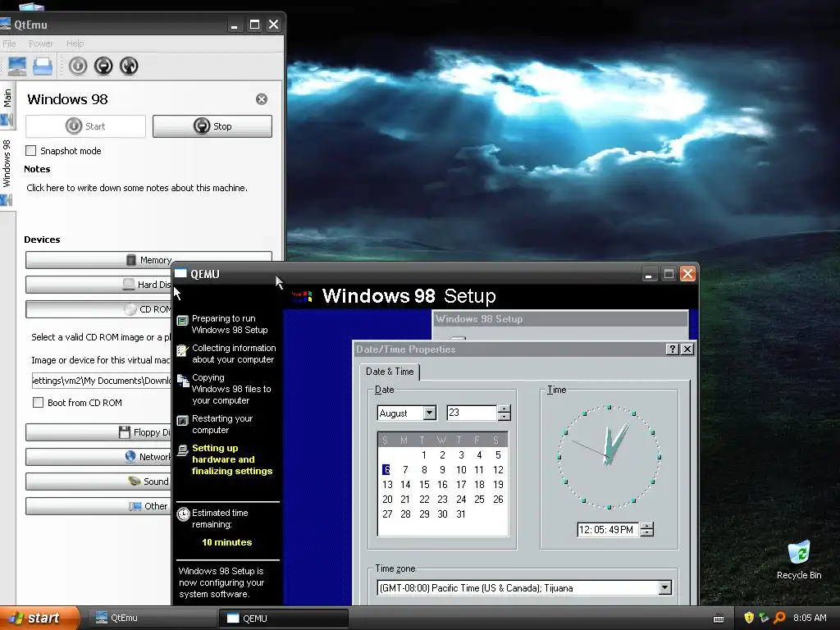Viewport: 840px width, 630px height.
Task: Maximize the QtEmu window
Action: point(254,25)
